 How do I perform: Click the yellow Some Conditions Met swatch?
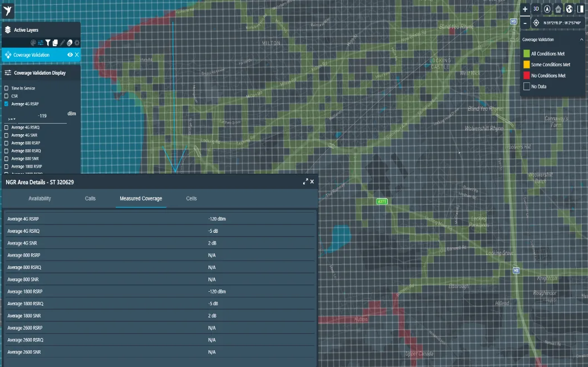[526, 65]
